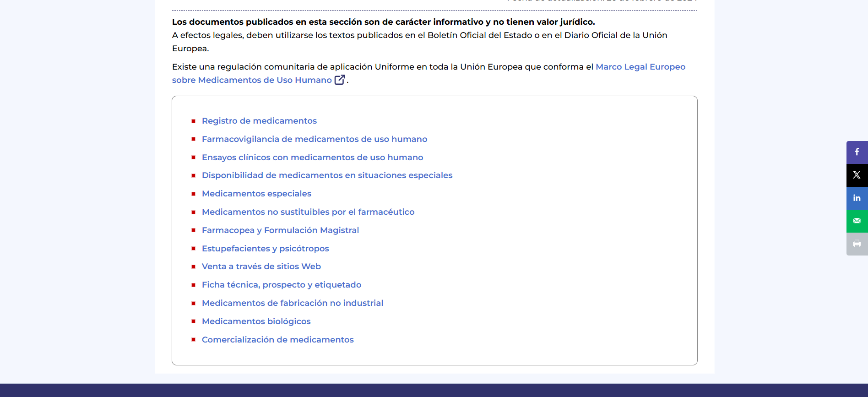Open Farmacovigilancia de medicamentos de uso humano
The image size is (868, 397).
click(x=315, y=139)
